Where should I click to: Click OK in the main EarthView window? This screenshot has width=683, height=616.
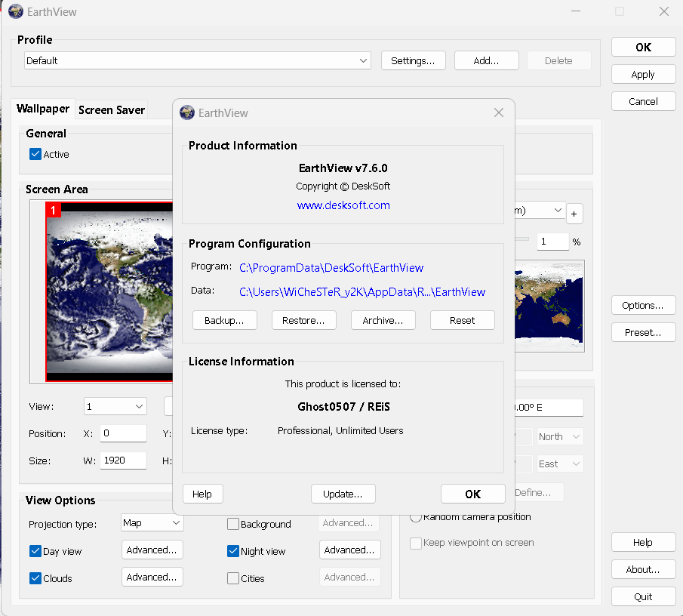[x=643, y=47]
